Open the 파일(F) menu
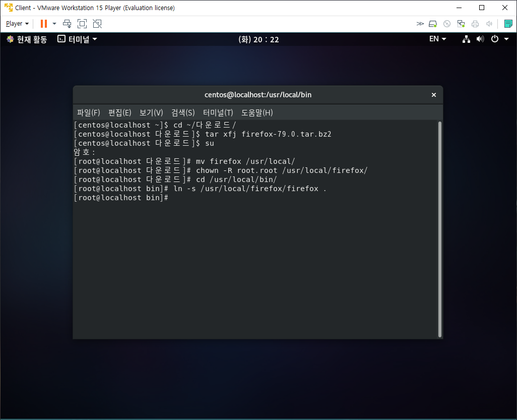 pos(88,113)
